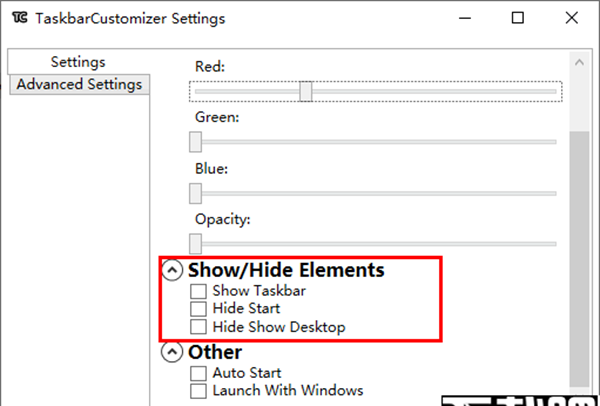Click the Green: label
This screenshot has width=600, height=406.
click(217, 117)
